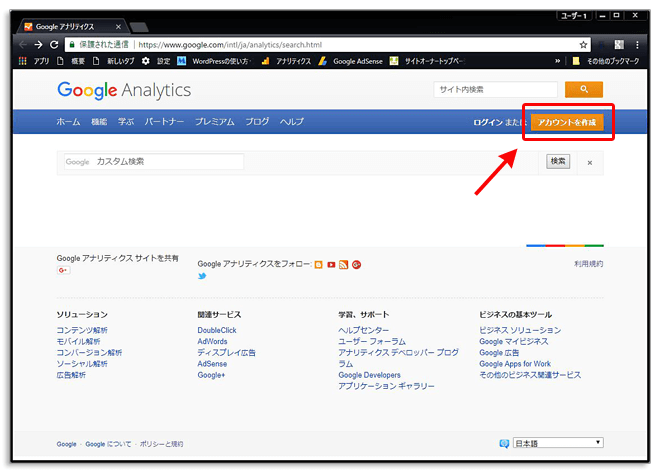Open the ブログ menu item
Image resolution: width=660 pixels, height=473 pixels.
257,122
